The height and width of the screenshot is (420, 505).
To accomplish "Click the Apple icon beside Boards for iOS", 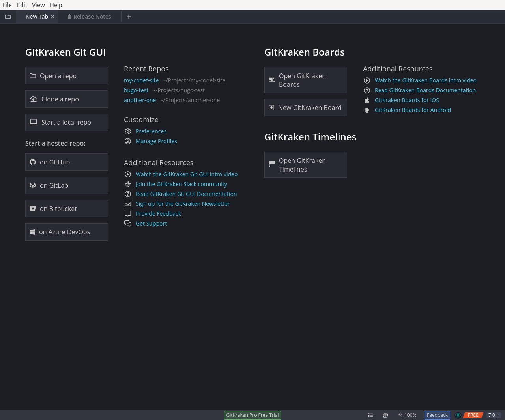I will (367, 100).
